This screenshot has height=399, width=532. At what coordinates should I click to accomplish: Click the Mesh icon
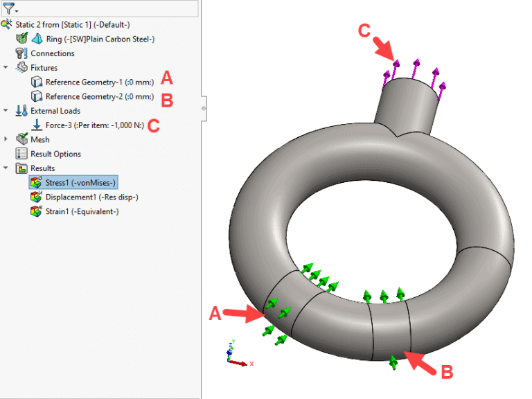pos(21,140)
